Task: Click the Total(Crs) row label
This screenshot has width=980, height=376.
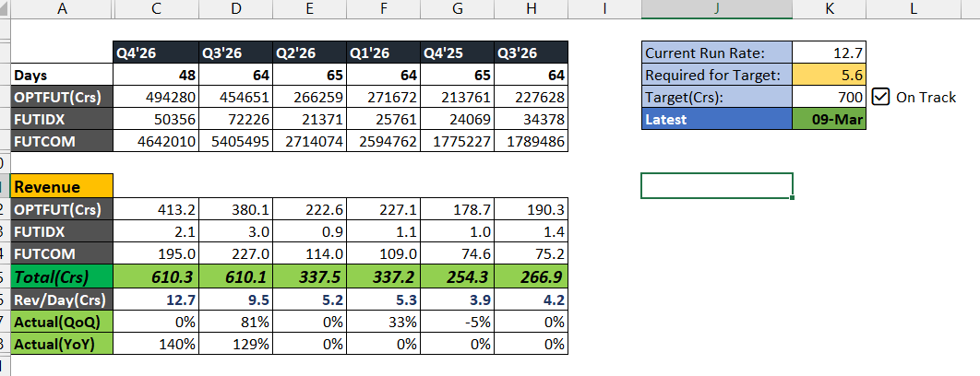Action: (x=62, y=276)
